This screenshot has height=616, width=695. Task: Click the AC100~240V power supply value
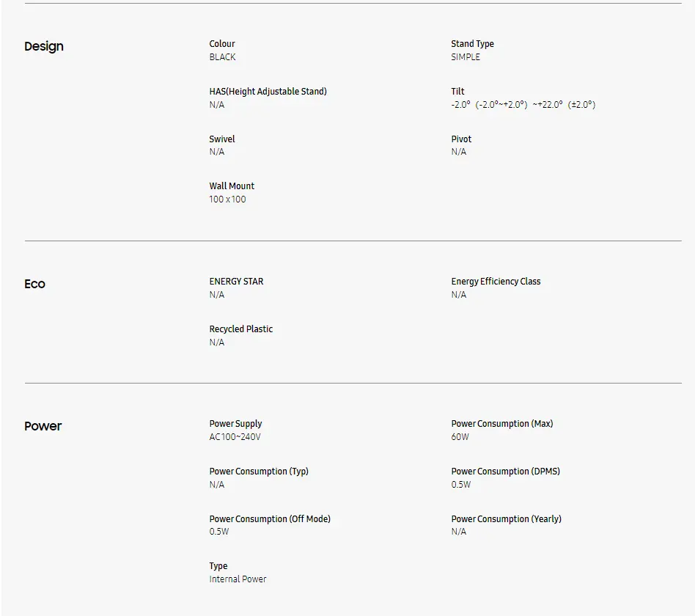[235, 437]
